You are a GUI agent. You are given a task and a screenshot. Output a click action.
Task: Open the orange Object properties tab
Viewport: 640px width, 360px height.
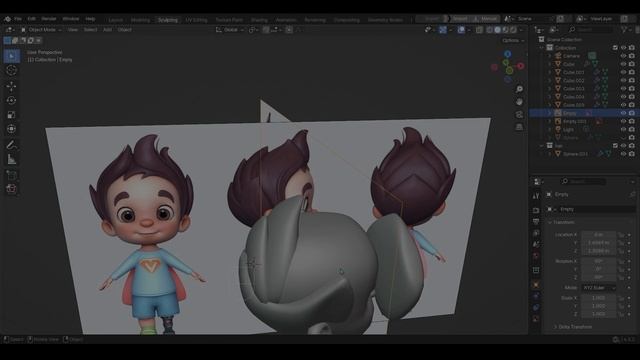click(x=536, y=284)
